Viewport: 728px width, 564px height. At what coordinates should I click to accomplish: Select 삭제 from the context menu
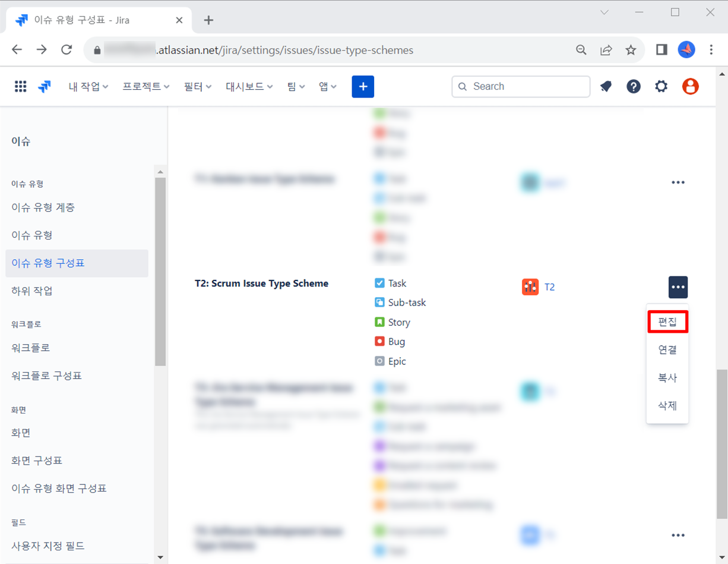[x=667, y=405]
